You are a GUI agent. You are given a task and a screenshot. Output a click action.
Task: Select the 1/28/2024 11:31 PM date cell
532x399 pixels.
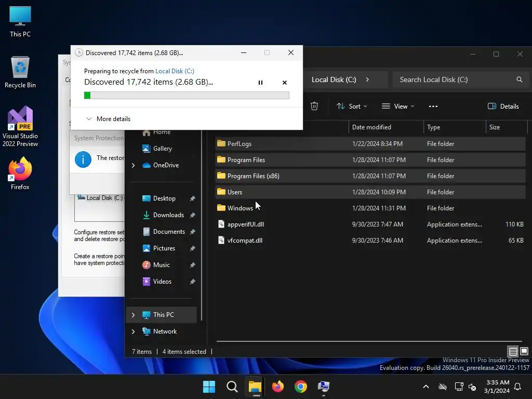[x=379, y=208]
